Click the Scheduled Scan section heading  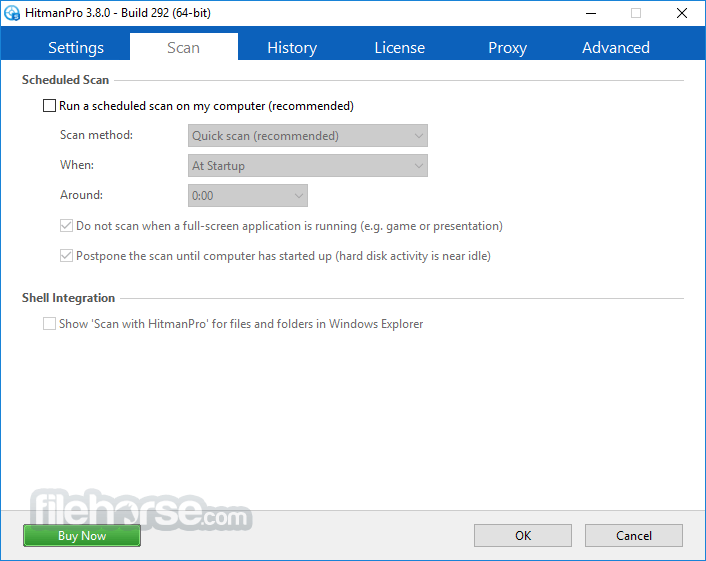(66, 80)
